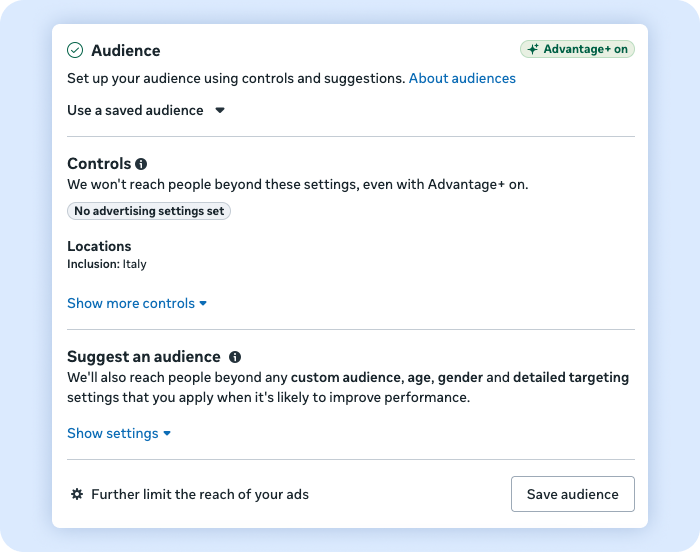
Task: Select Further limit the reach of your ads
Action: pyautogui.click(x=199, y=494)
